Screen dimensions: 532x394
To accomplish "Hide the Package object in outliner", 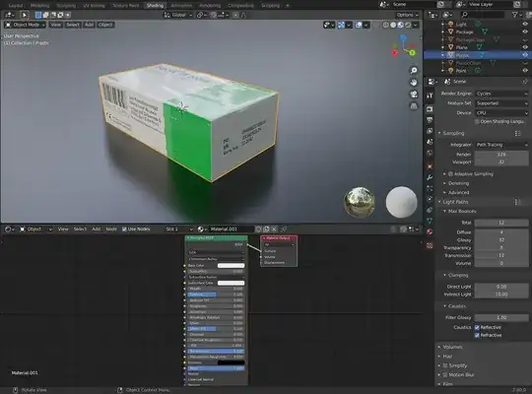I will tap(525, 32).
